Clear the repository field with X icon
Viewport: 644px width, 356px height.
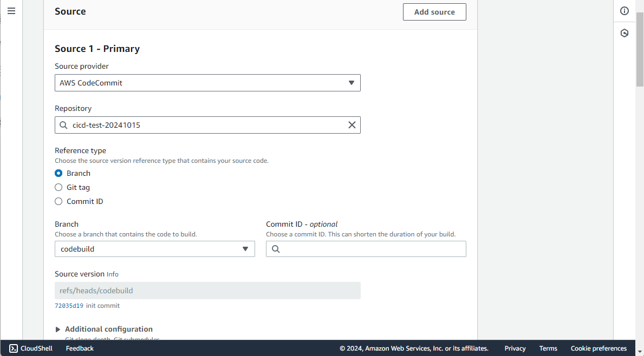(352, 125)
